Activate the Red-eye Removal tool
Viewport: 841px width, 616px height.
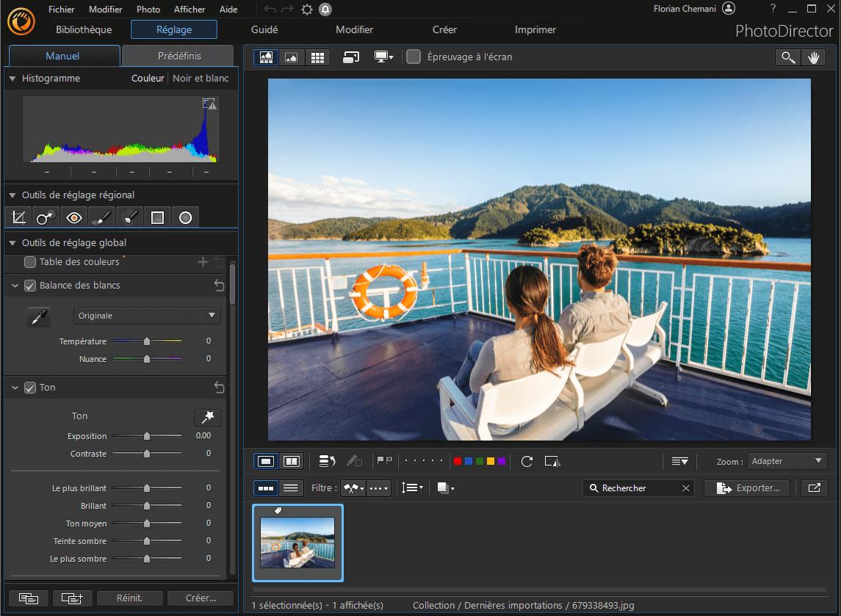tap(73, 217)
